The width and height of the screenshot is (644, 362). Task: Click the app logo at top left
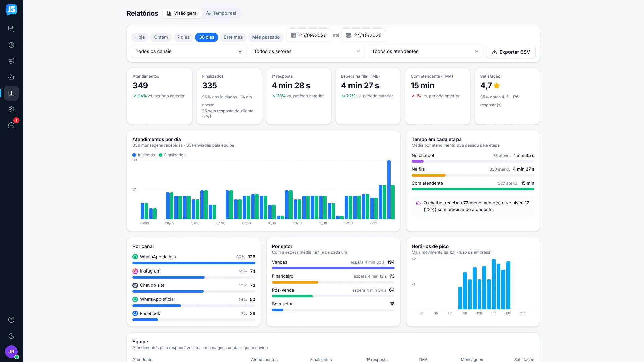click(x=11, y=10)
